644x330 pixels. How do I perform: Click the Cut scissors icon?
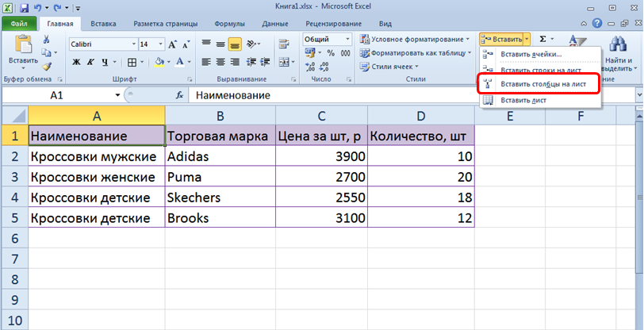47,40
